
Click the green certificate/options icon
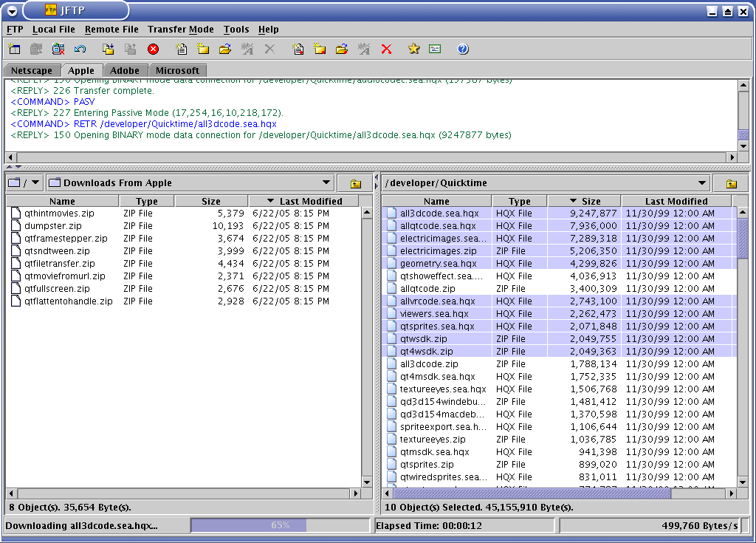tap(435, 49)
